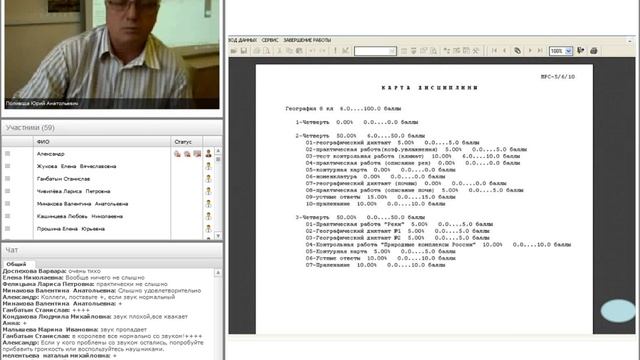This screenshot has height=360, width=640.
Task: Go to next page of report
Action: [x=530, y=51]
